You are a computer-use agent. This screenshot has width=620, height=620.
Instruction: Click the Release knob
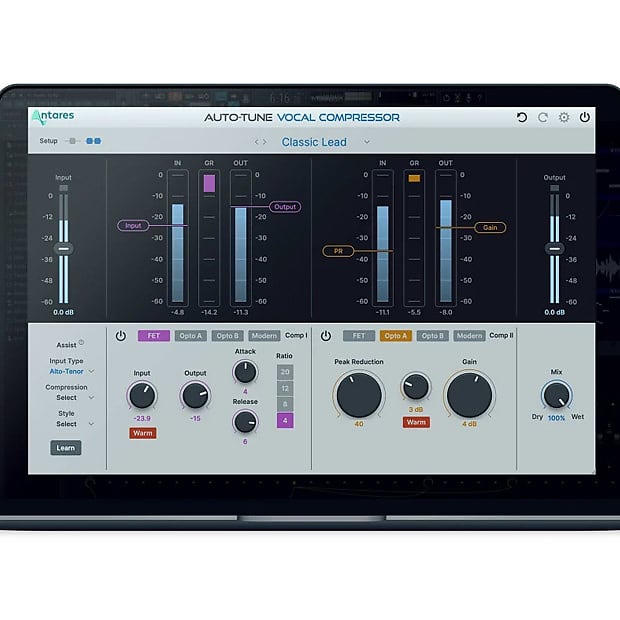(x=245, y=422)
